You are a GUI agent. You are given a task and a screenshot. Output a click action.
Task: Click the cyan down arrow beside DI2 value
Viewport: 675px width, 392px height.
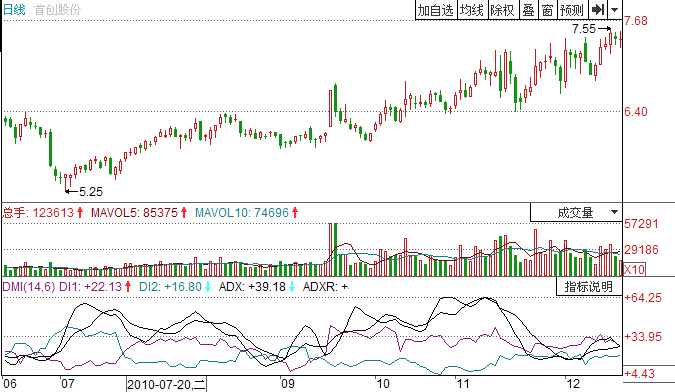pyautogui.click(x=208, y=287)
